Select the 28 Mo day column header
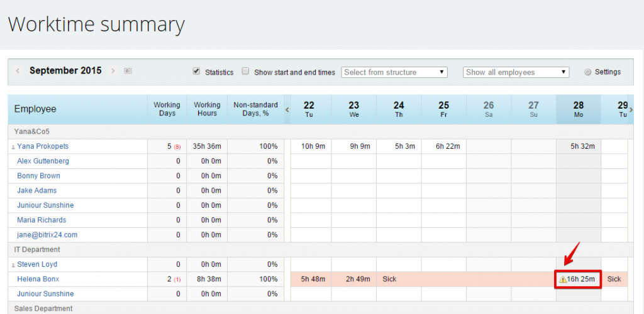 point(579,109)
